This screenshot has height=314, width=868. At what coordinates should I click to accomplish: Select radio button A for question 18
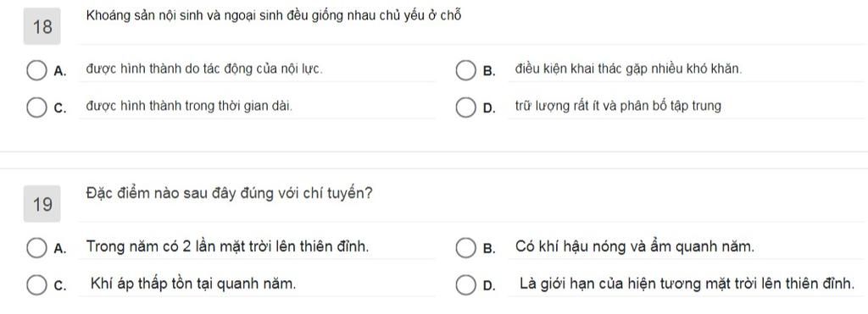point(36,71)
